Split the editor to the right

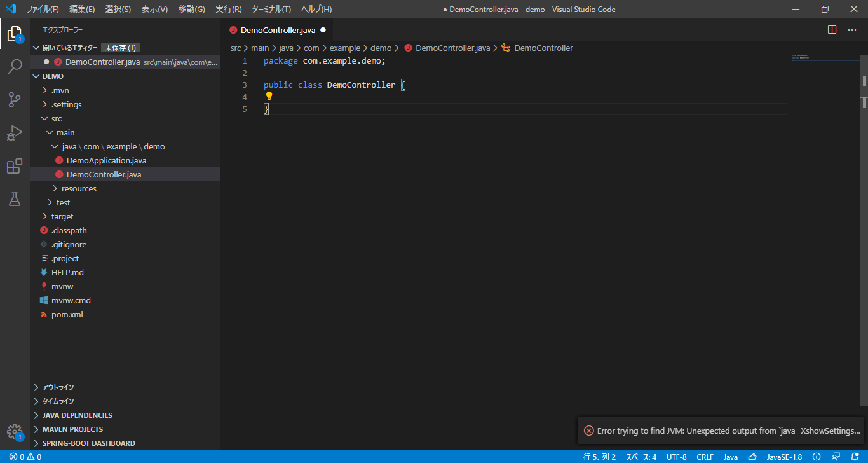[832, 30]
